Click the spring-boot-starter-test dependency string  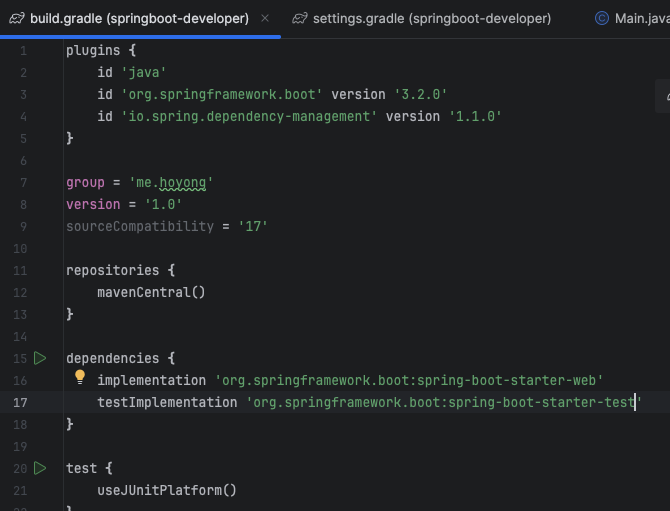click(444, 402)
